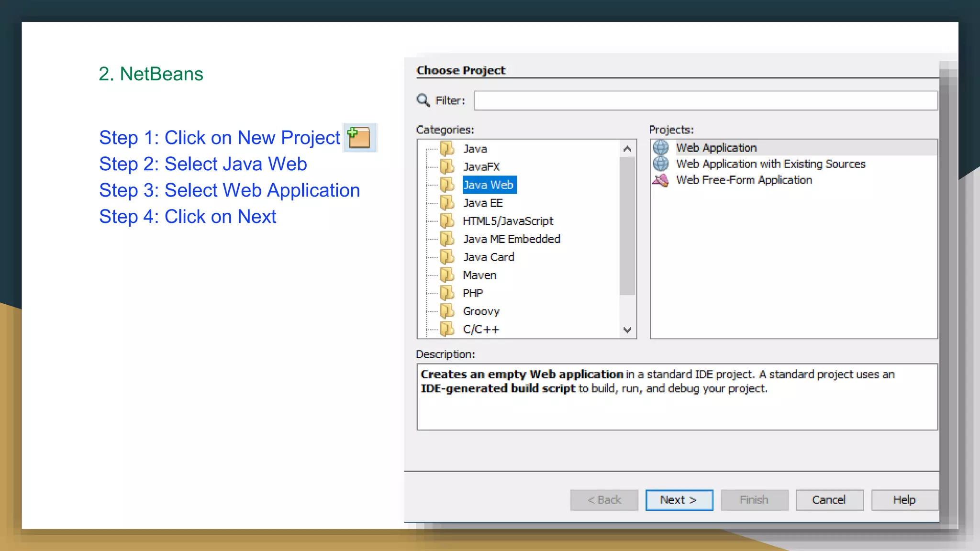980x551 pixels.
Task: Select the Web Application project type
Action: click(x=716, y=148)
